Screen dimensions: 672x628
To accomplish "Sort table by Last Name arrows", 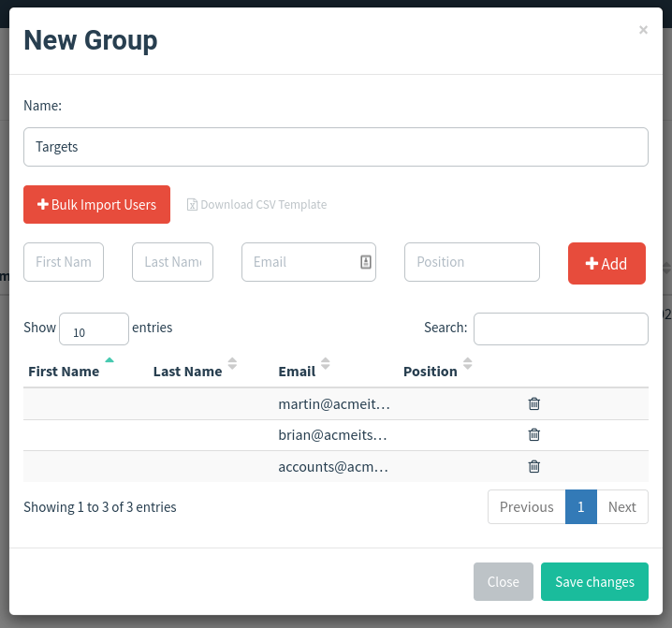I will tap(232, 363).
